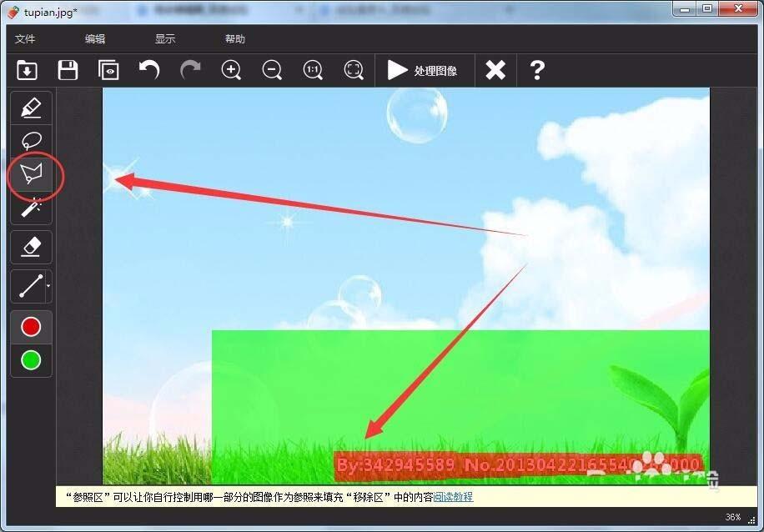Click the fit-to-screen zoom icon
The width and height of the screenshot is (764, 532).
[x=354, y=70]
